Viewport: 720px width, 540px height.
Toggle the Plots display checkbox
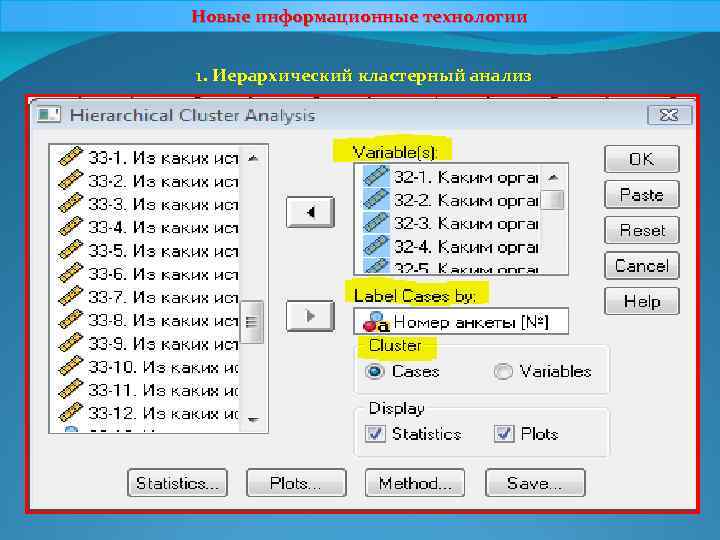click(504, 433)
